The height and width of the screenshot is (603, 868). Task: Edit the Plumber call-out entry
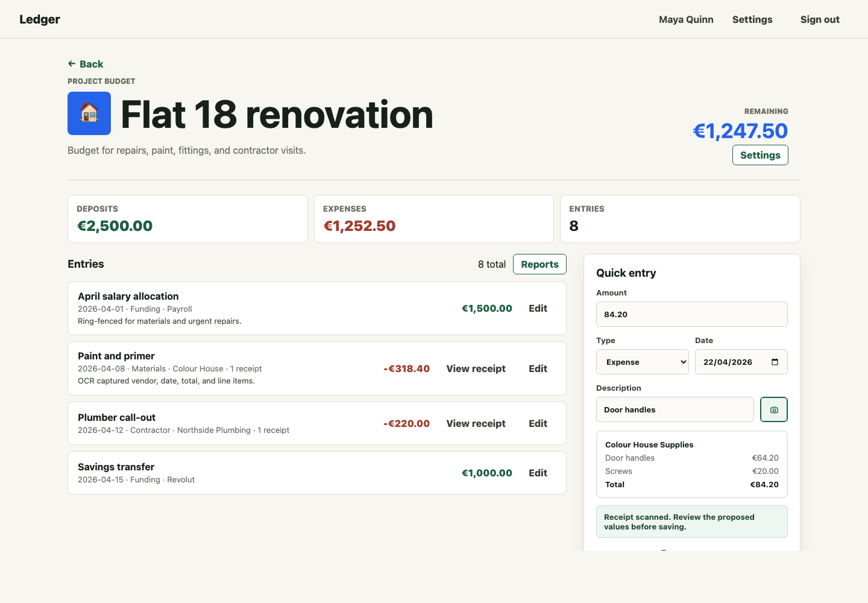(x=538, y=423)
